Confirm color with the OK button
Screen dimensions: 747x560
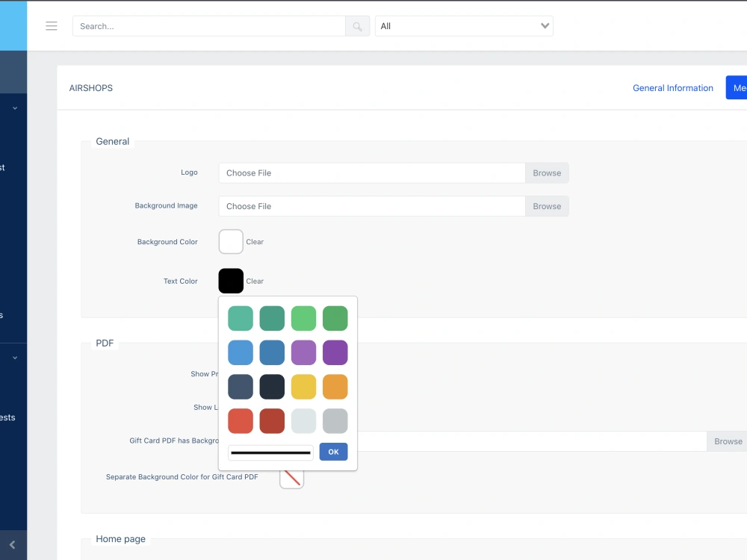(x=333, y=452)
